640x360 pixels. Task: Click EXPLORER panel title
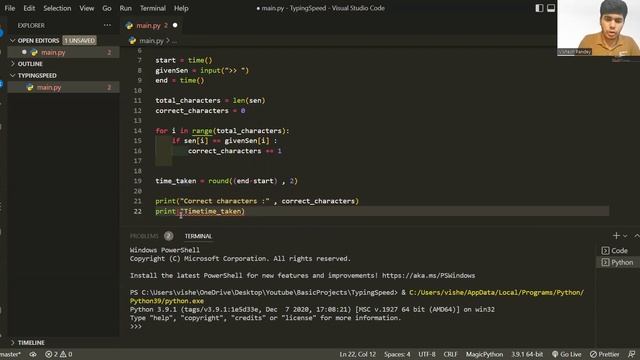click(31, 25)
